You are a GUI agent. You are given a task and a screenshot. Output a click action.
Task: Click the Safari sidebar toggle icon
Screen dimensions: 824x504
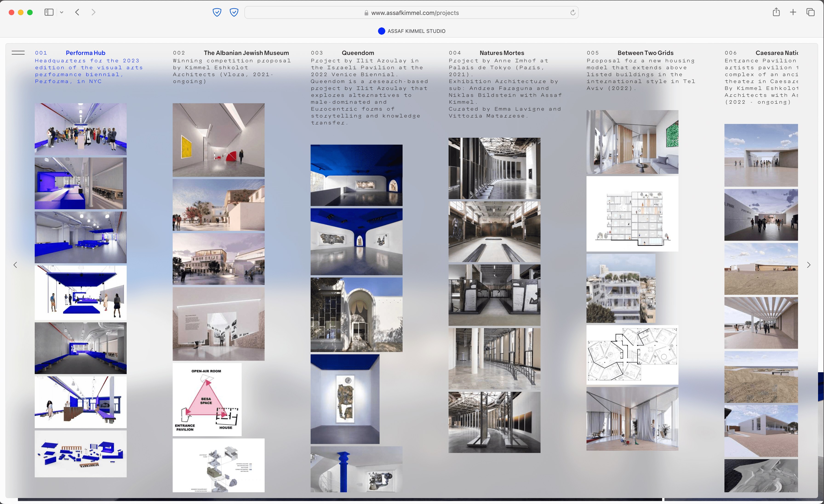point(49,12)
